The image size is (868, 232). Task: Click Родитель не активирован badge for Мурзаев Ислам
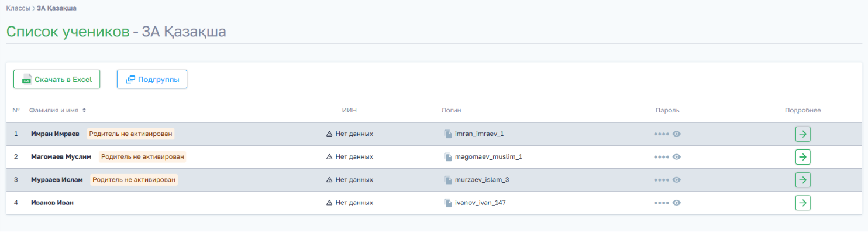134,180
